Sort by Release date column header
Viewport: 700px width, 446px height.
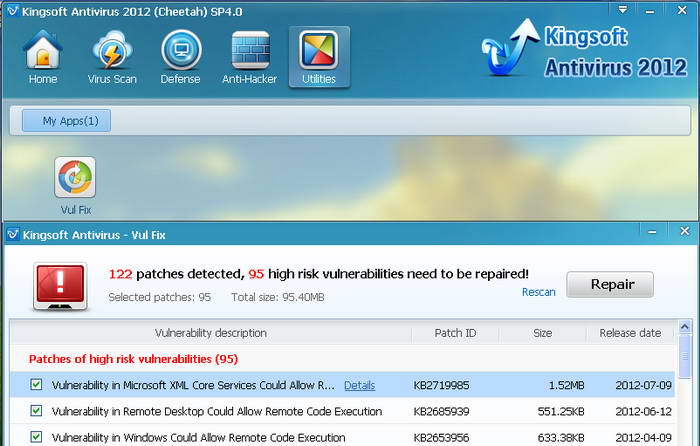click(630, 333)
